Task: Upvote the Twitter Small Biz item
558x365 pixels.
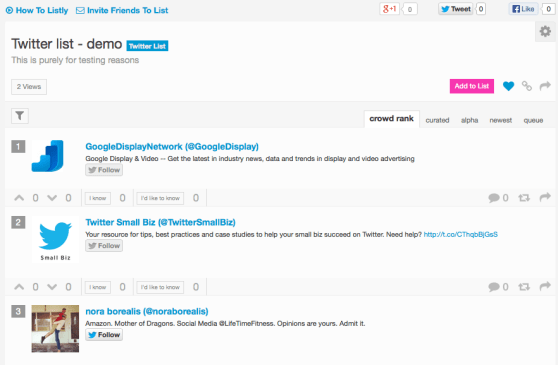Action: click(x=19, y=287)
